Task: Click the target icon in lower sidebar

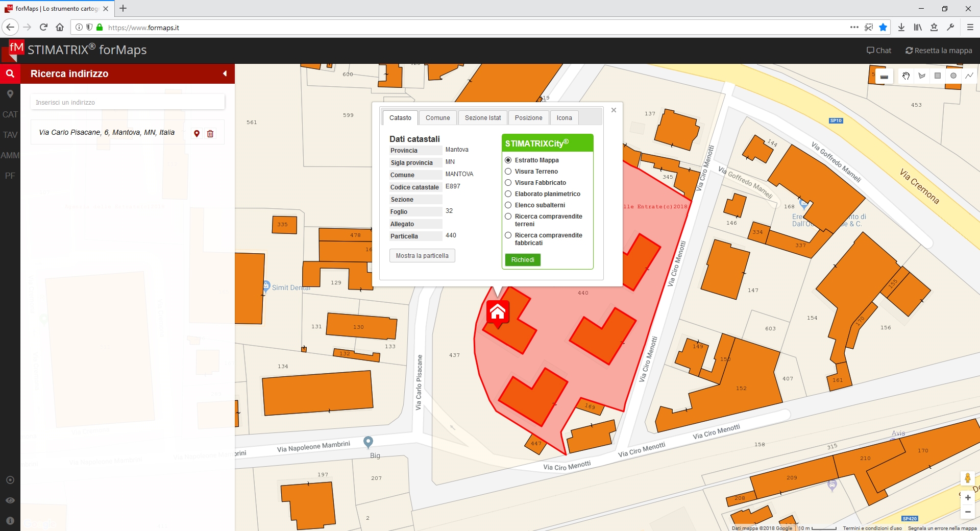Action: [x=10, y=480]
